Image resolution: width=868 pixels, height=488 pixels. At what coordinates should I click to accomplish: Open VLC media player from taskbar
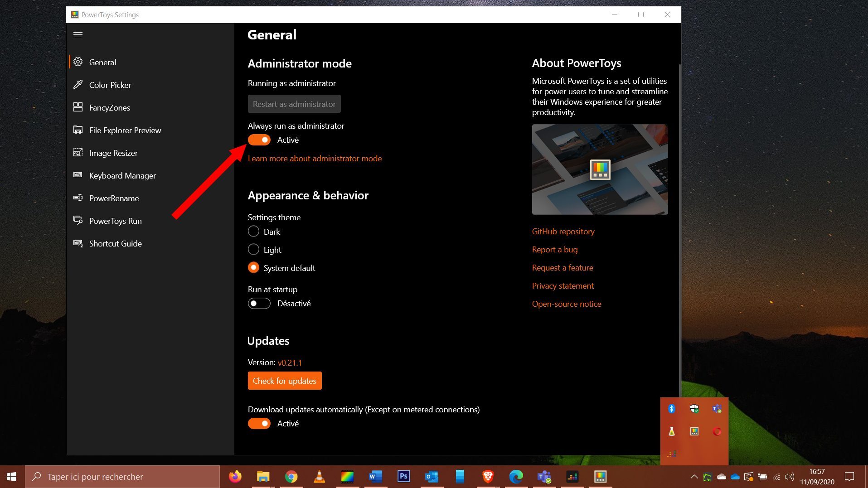(x=319, y=477)
